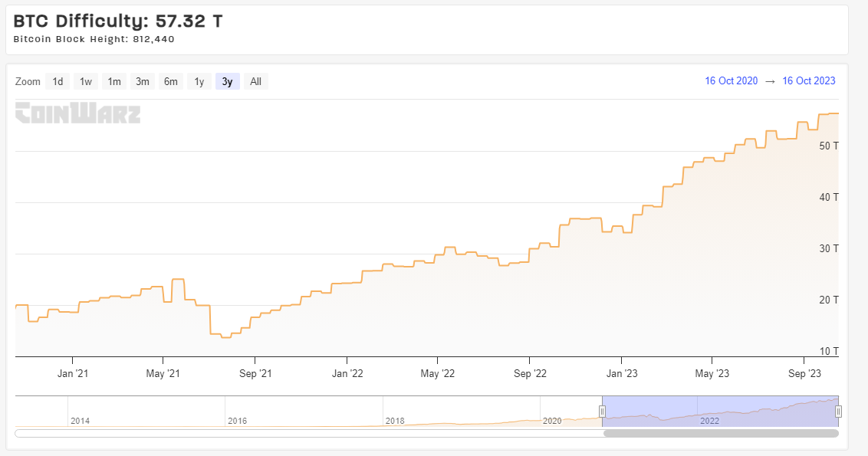Click the navigator's highlighted blue selection area
Screen dimensions: 868x456
click(720, 412)
